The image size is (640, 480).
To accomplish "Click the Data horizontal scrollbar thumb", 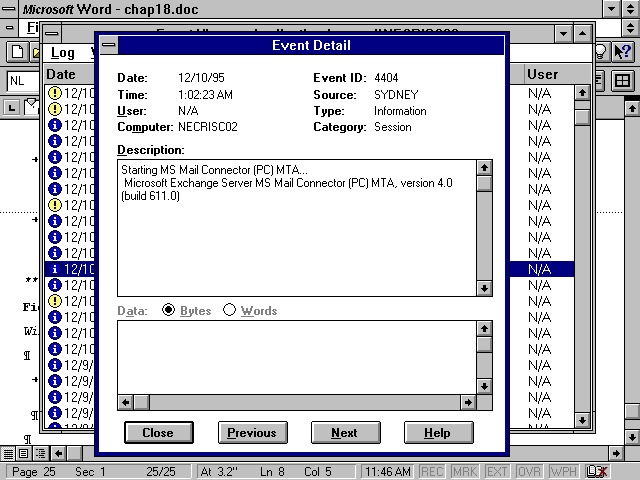I will [141, 402].
